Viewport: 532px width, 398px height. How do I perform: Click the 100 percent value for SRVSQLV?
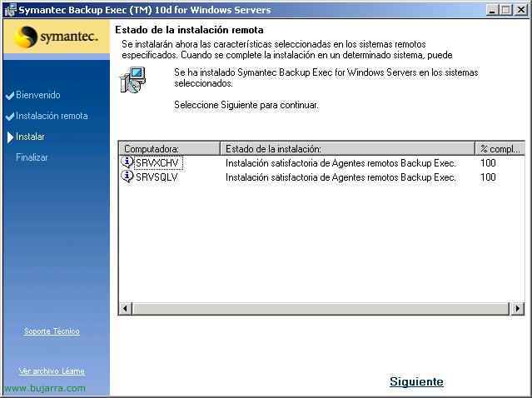pyautogui.click(x=488, y=177)
